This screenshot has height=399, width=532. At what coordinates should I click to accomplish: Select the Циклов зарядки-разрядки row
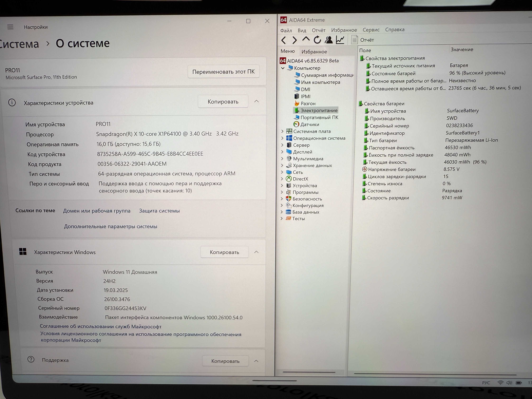[405, 176]
